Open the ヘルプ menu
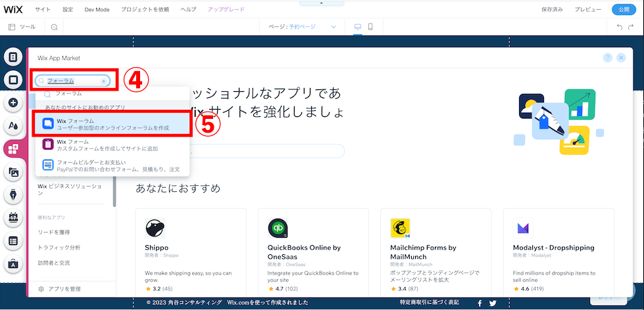The width and height of the screenshot is (644, 310). (189, 9)
